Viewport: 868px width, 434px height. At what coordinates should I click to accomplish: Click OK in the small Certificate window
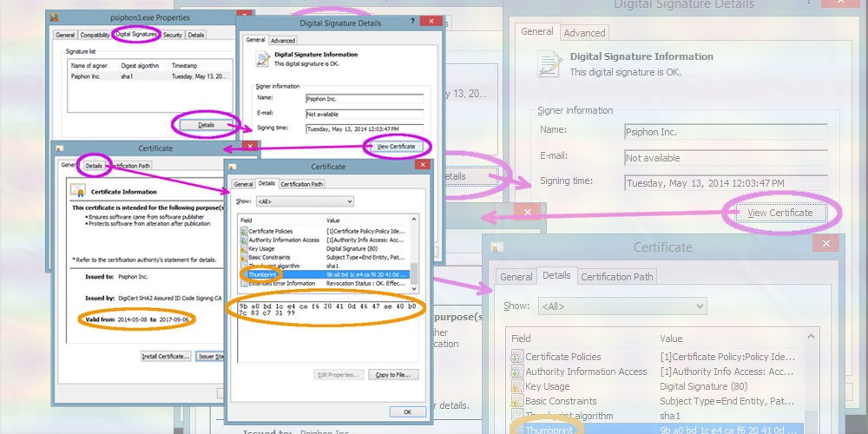pos(407,411)
